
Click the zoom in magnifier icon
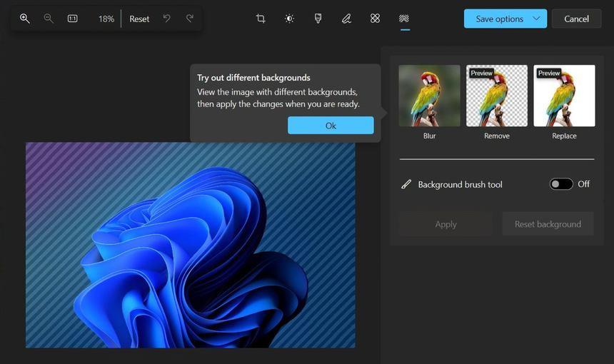click(24, 19)
